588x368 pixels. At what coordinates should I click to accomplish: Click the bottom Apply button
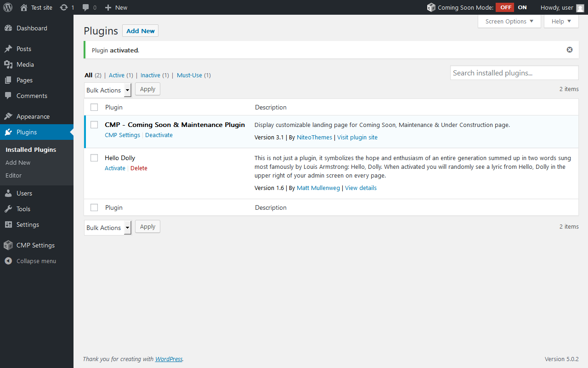[147, 227]
